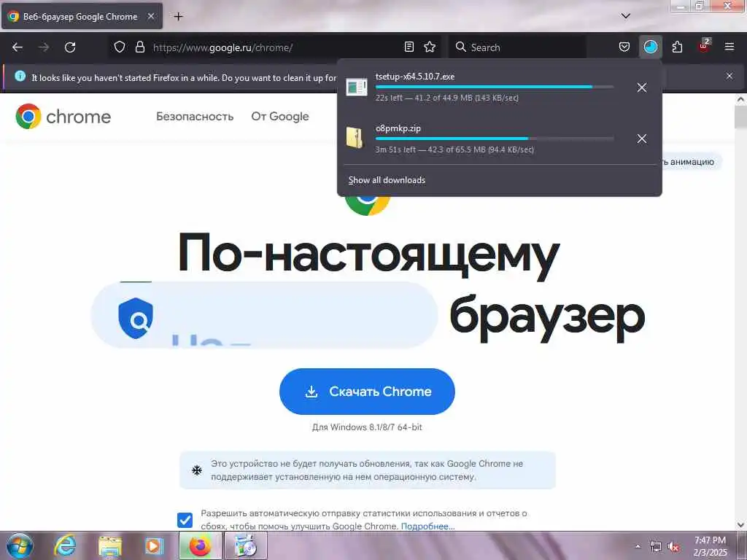Image resolution: width=747 pixels, height=560 pixels.
Task: Click the blue shield search icon
Action: pos(135,318)
